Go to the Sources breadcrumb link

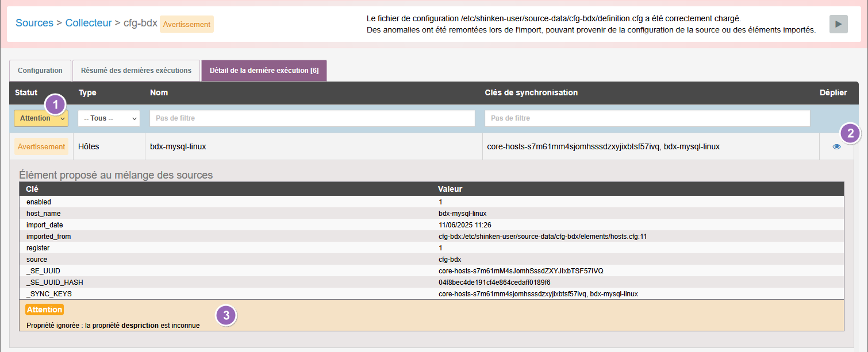coord(34,24)
